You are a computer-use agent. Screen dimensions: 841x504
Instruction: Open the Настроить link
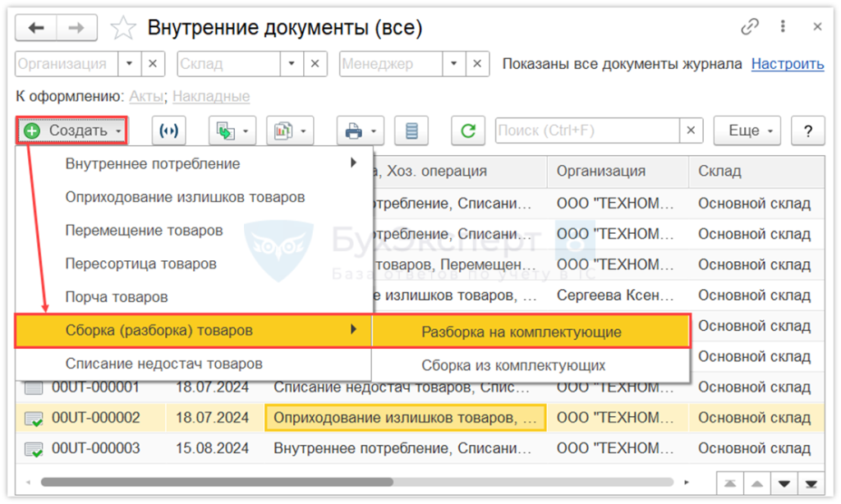(787, 64)
